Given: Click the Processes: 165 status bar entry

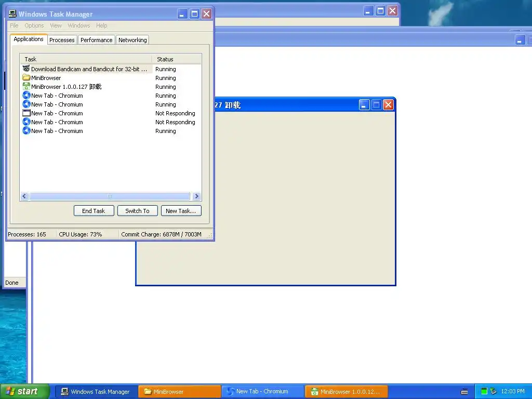Looking at the screenshot, I should pyautogui.click(x=27, y=234).
